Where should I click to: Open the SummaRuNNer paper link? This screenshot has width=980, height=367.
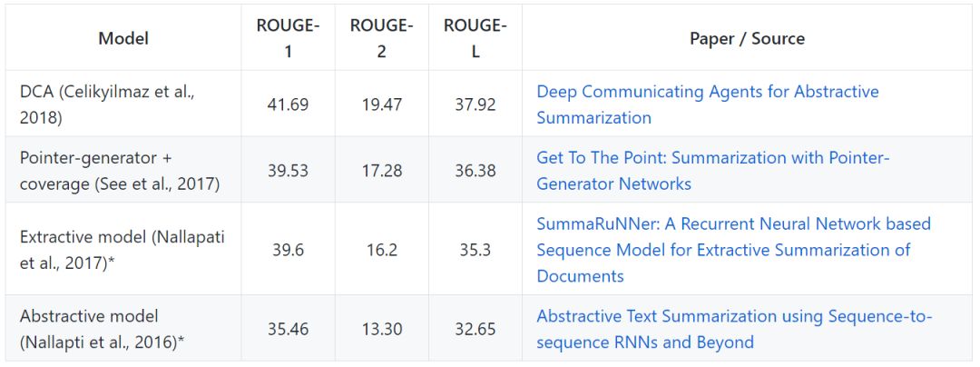[x=734, y=250]
